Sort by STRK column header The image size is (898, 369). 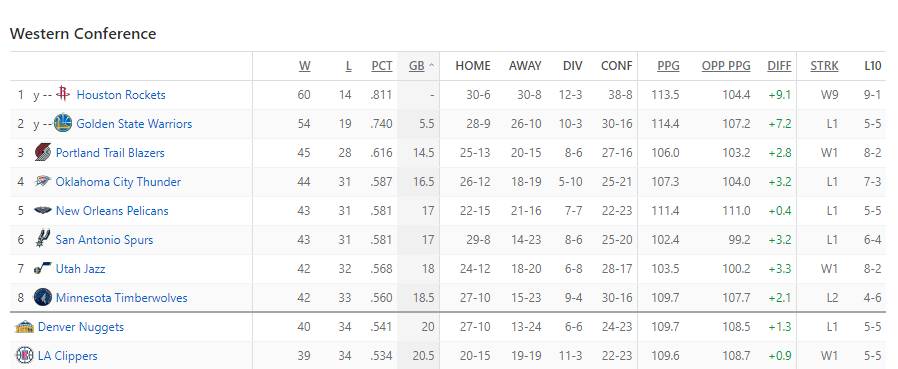824,66
